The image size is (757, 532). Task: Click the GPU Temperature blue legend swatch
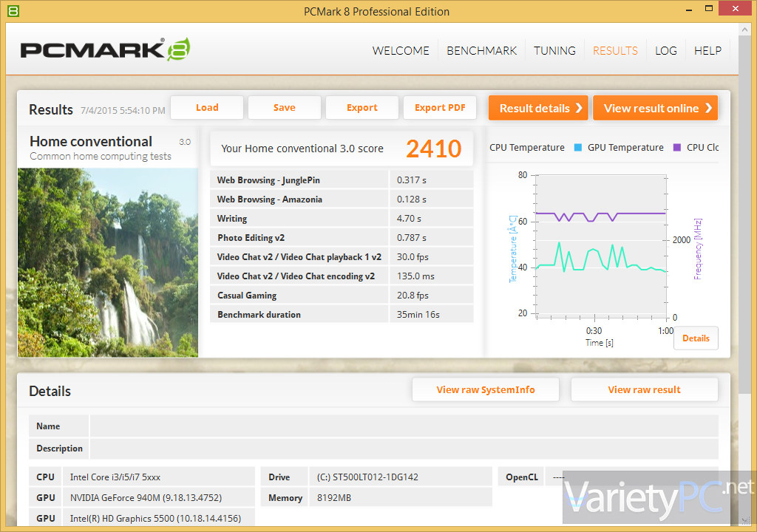[577, 148]
